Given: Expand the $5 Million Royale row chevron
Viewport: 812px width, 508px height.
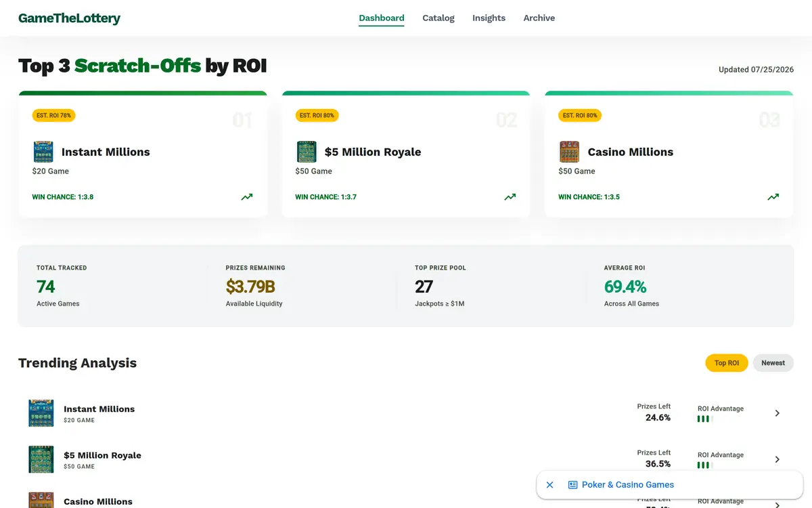Looking at the screenshot, I should point(777,459).
